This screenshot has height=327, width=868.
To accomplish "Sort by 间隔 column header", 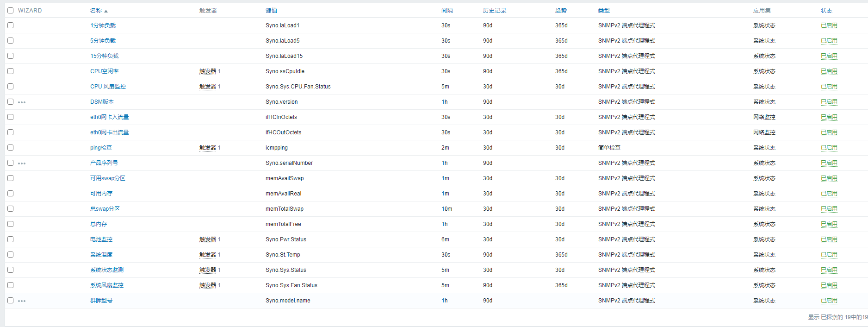I will click(447, 10).
